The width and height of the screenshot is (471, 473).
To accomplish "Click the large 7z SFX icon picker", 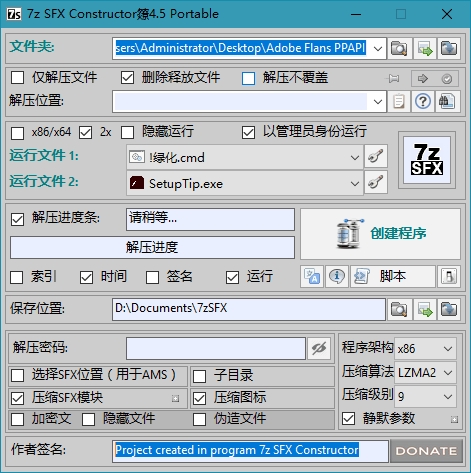I will click(427, 160).
